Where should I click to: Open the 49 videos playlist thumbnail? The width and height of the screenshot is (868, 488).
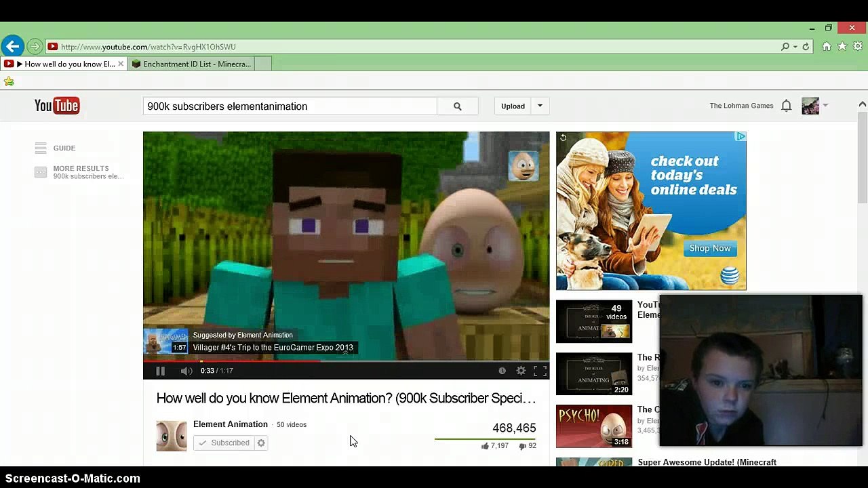[594, 321]
